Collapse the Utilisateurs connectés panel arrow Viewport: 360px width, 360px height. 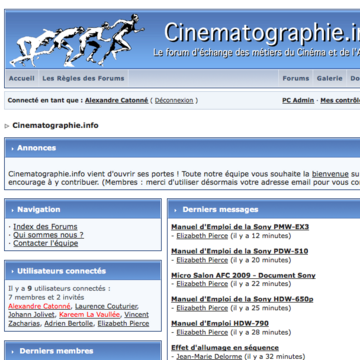click(x=12, y=272)
